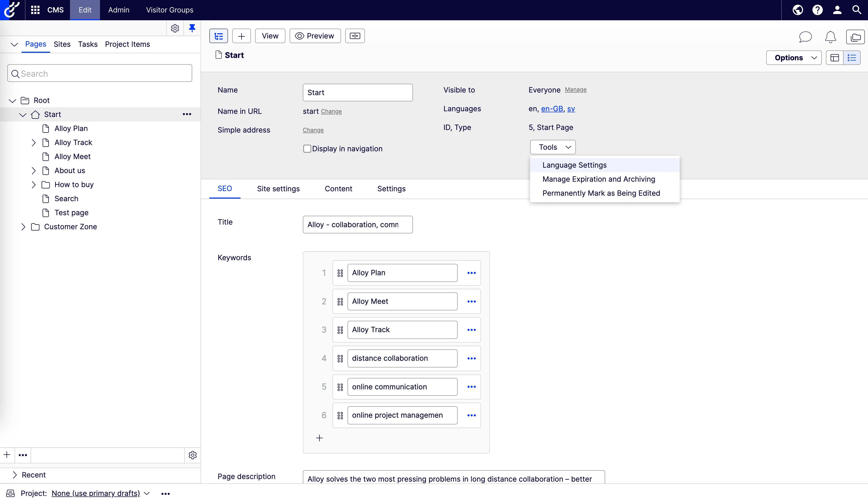868x498 pixels.
Task: Switch to the Settings tab
Action: (392, 189)
